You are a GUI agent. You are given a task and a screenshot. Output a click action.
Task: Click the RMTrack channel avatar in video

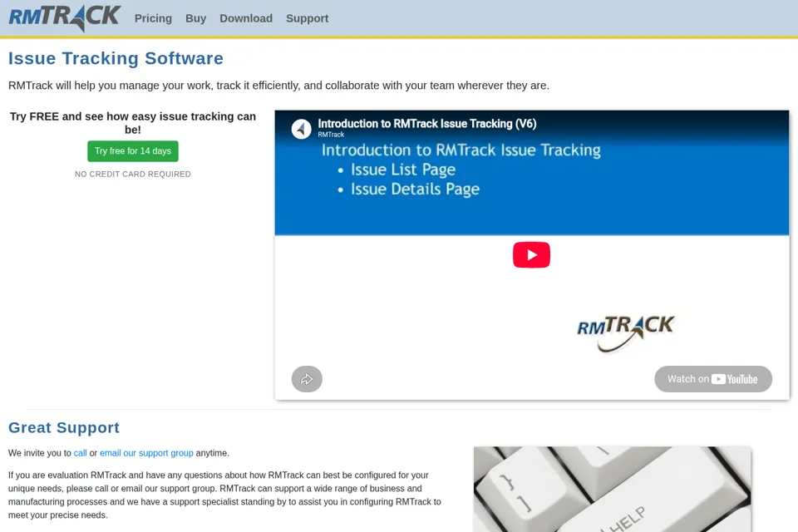pos(301,129)
